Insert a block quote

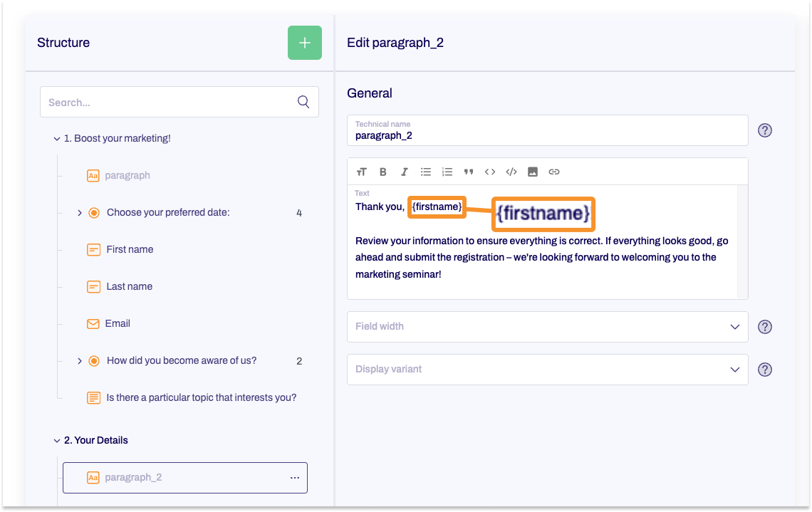469,172
